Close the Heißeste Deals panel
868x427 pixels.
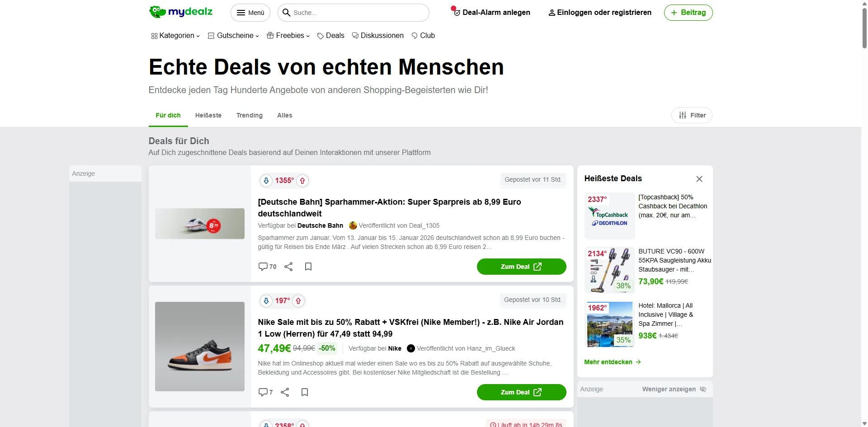point(699,179)
